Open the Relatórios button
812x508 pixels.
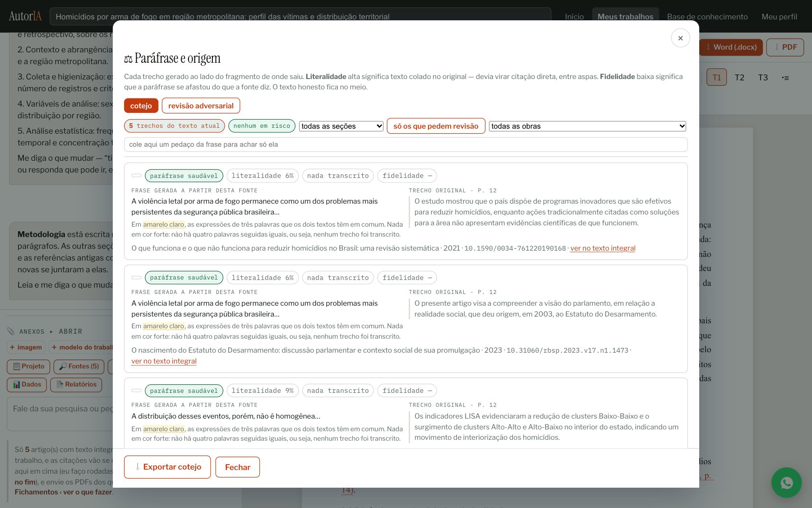(76, 385)
